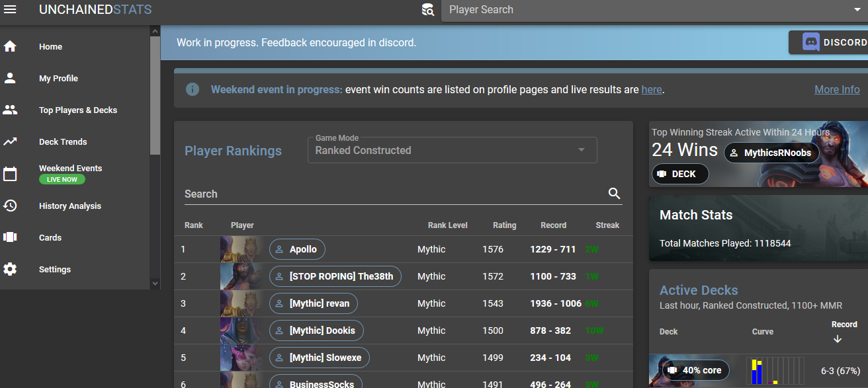This screenshot has width=868, height=388.
Task: Click the Rank Level column header
Action: tap(448, 225)
